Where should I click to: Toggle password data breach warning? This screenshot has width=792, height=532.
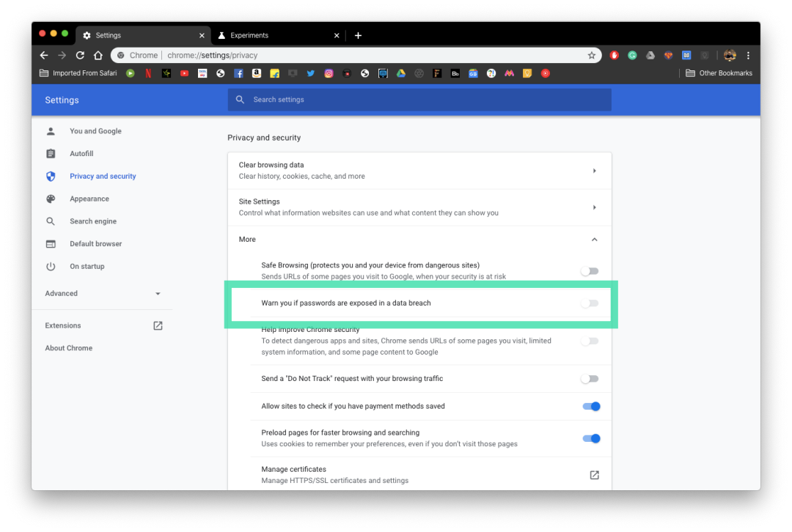[590, 303]
